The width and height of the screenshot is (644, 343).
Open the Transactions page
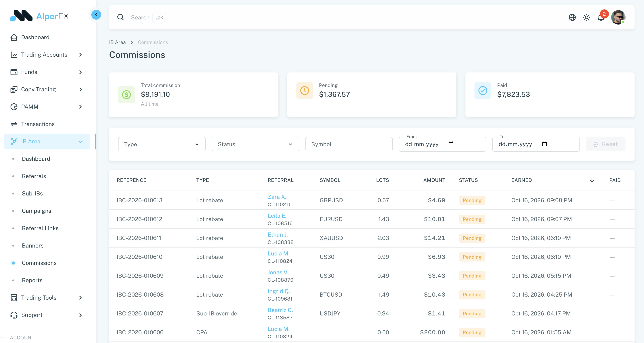coord(47,124)
